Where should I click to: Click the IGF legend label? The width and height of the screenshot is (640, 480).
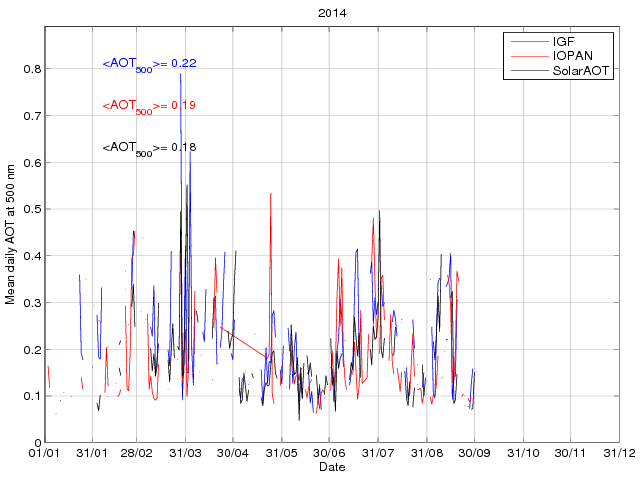pos(562,41)
